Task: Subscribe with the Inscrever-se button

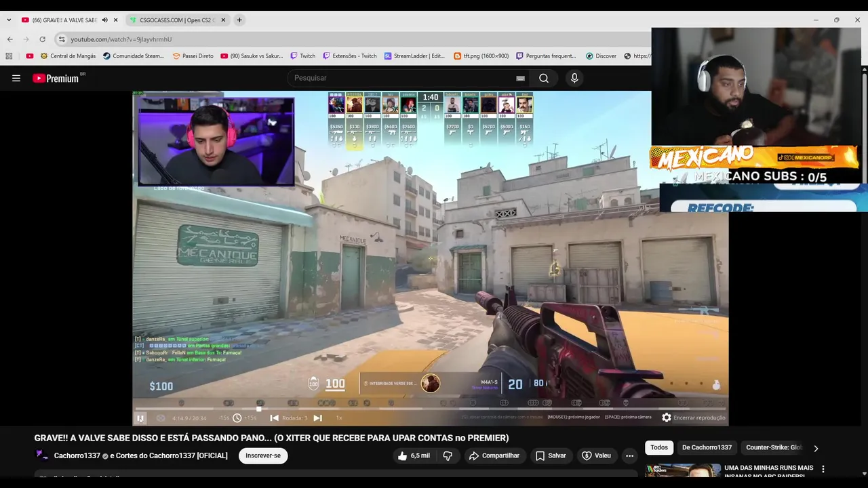Action: (x=263, y=455)
